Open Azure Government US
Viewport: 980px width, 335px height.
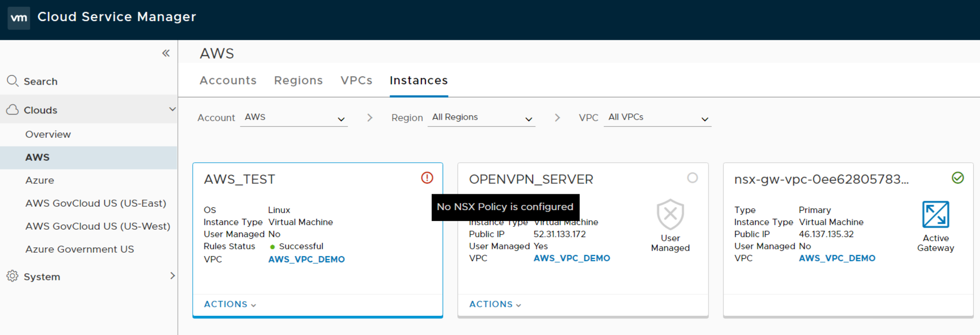pyautogui.click(x=88, y=249)
